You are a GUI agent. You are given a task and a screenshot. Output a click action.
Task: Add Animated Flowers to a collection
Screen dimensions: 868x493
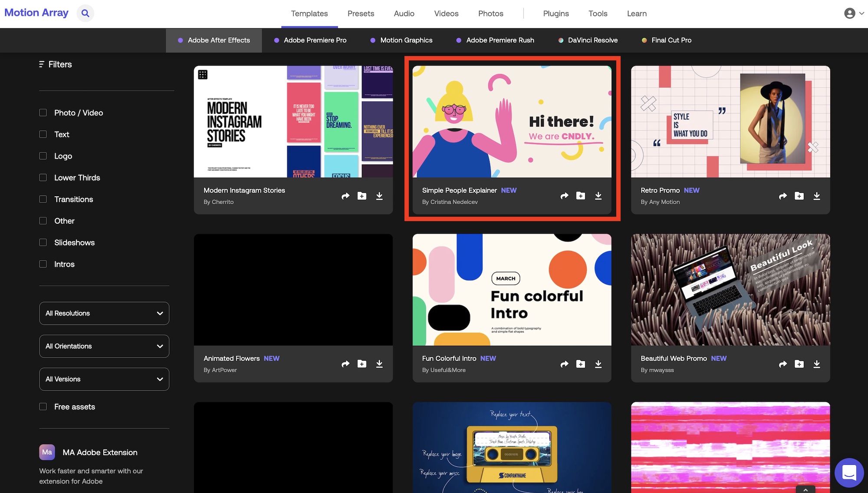(362, 364)
